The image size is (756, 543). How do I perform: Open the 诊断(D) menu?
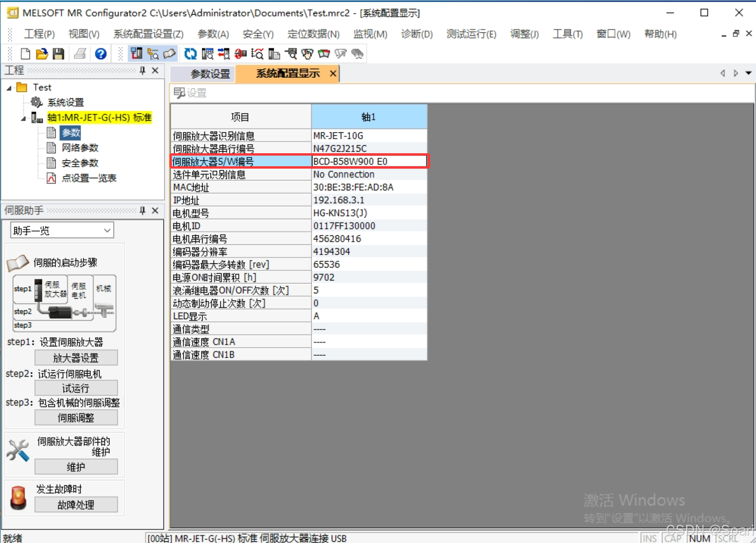point(417,34)
